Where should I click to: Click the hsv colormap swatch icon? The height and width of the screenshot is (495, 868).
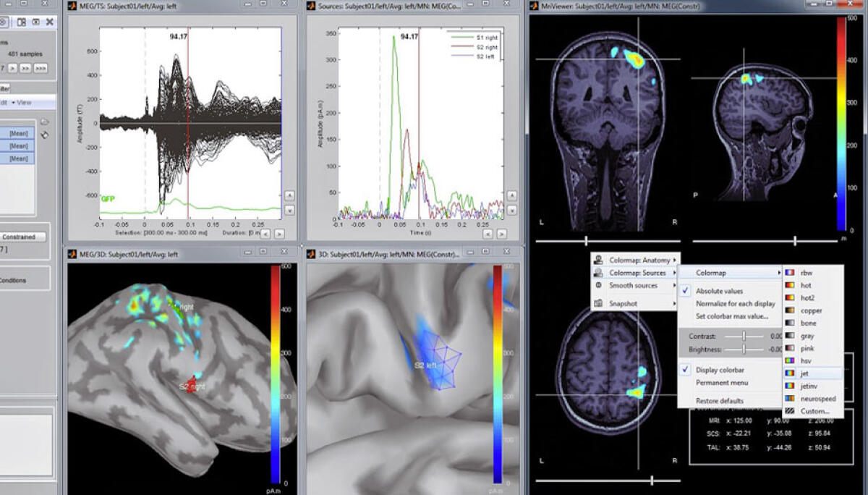point(790,360)
